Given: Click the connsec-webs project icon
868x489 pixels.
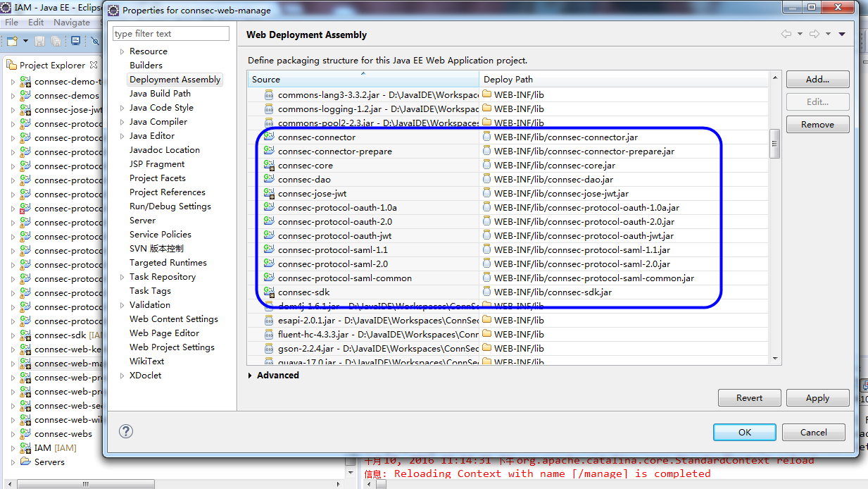Looking at the screenshot, I should tap(25, 434).
